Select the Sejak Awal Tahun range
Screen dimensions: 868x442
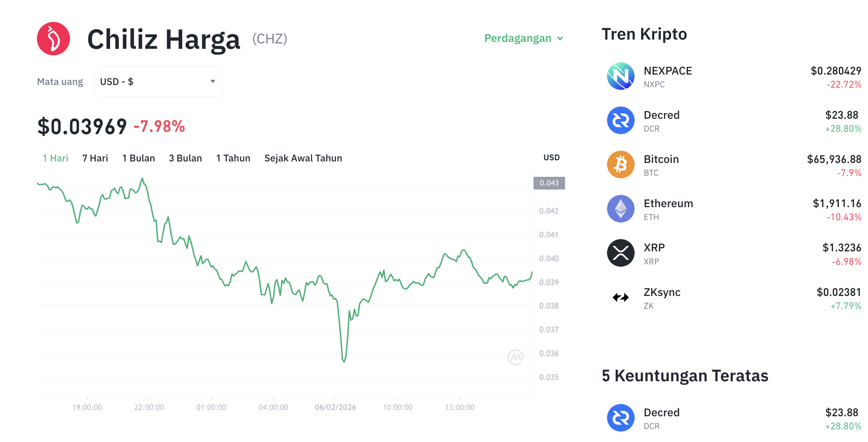pyautogui.click(x=303, y=158)
